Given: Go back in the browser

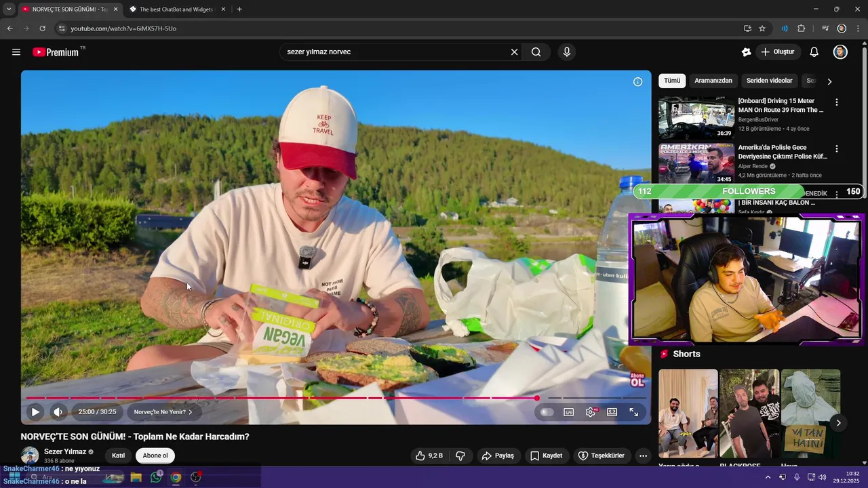Looking at the screenshot, I should 9,28.
